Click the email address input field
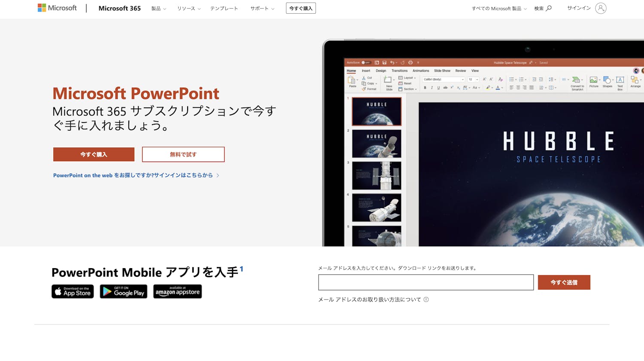Screen dimensions: 644x361 pyautogui.click(x=425, y=282)
